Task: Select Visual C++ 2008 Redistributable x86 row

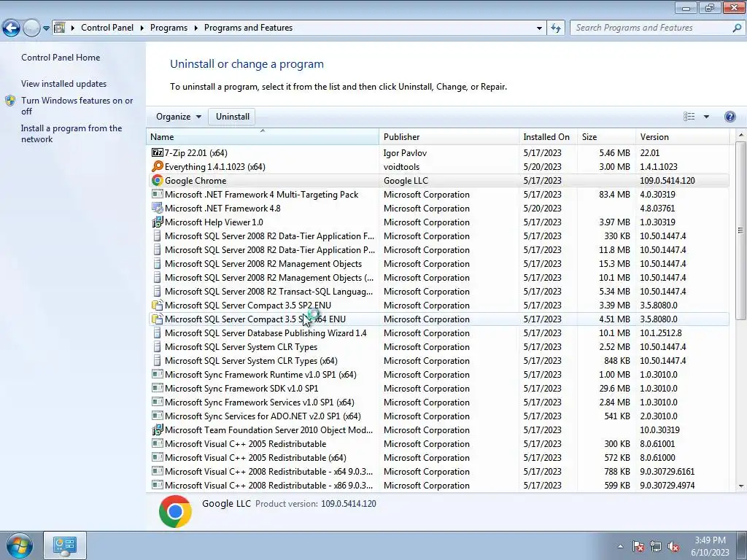Action: pyautogui.click(x=438, y=485)
